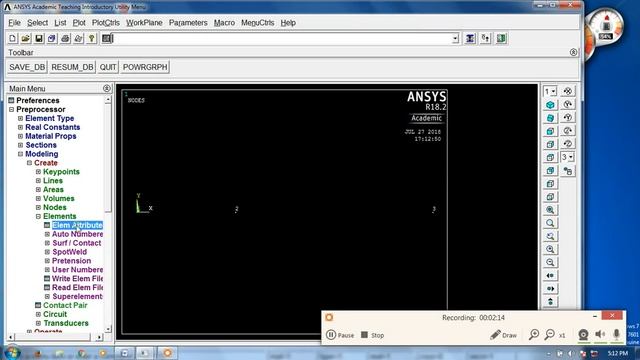Click the ANSYS Help question icon
The height and width of the screenshot is (360, 640).
click(91, 38)
